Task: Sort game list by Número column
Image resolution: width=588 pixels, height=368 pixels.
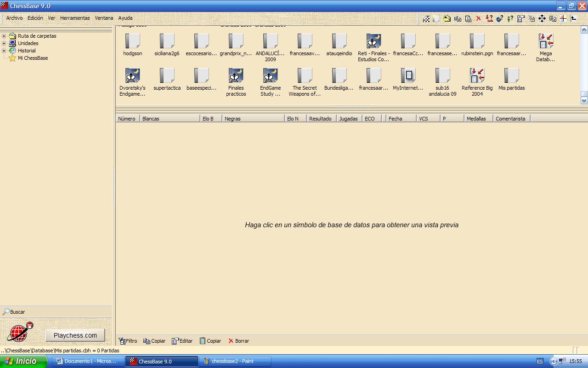Action: 128,119
